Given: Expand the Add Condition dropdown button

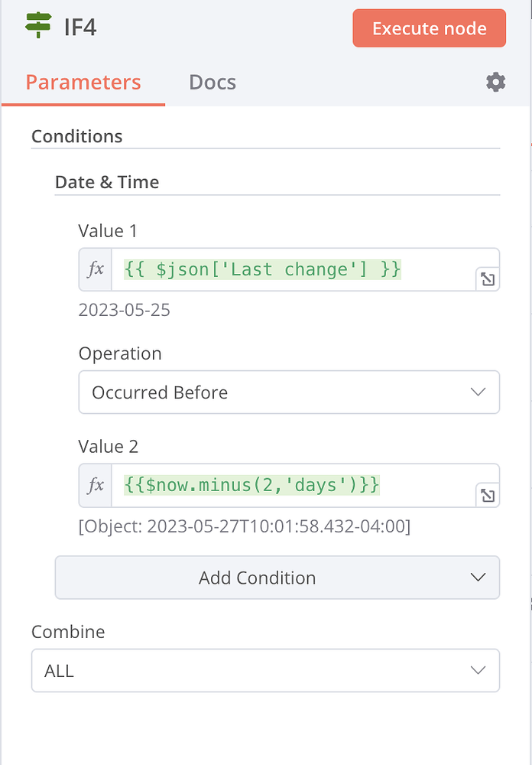Looking at the screenshot, I should (277, 578).
